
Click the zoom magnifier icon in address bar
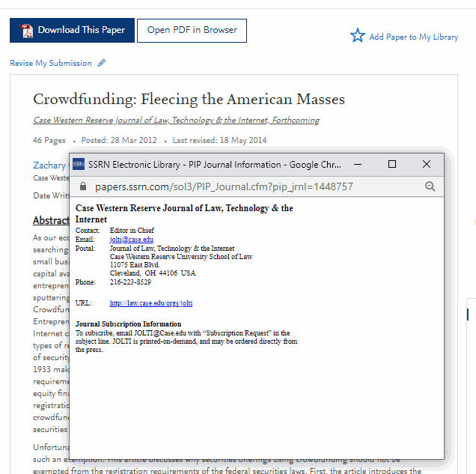[x=430, y=186]
